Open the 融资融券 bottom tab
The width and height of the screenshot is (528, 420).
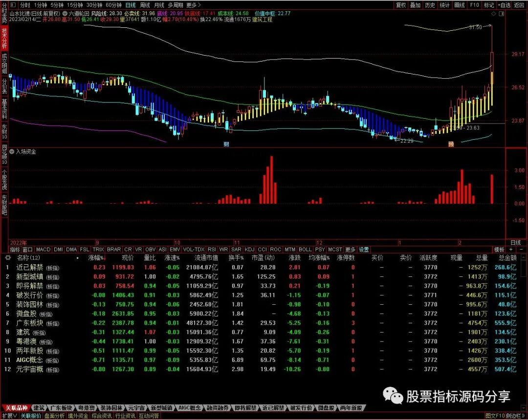tap(218, 408)
